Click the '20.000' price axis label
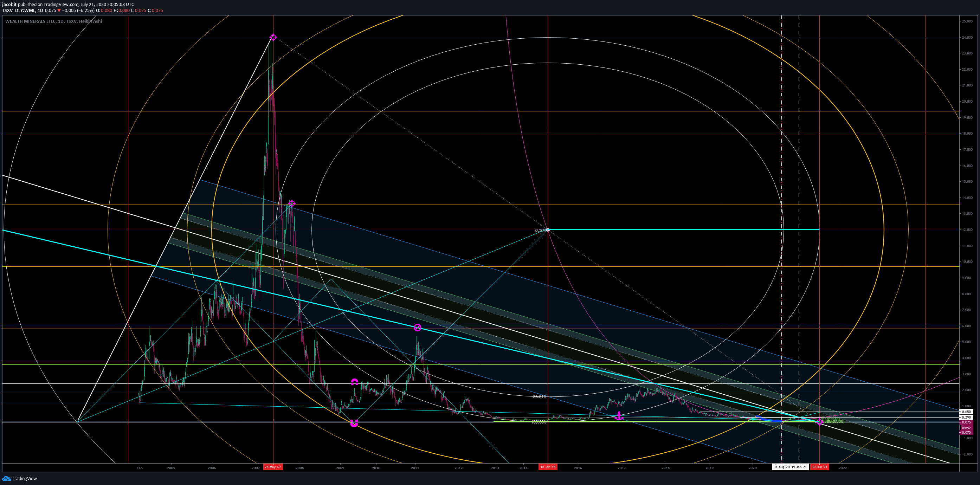The width and height of the screenshot is (980, 485). coord(967,102)
